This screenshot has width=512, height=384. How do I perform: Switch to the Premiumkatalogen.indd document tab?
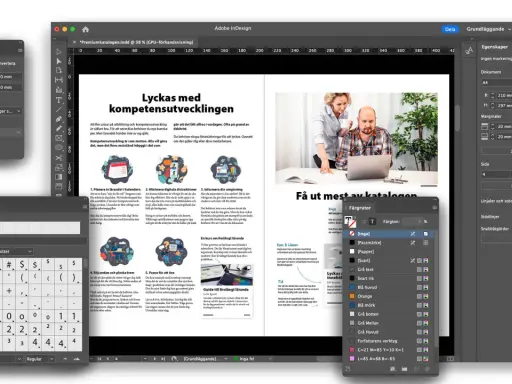pos(136,42)
